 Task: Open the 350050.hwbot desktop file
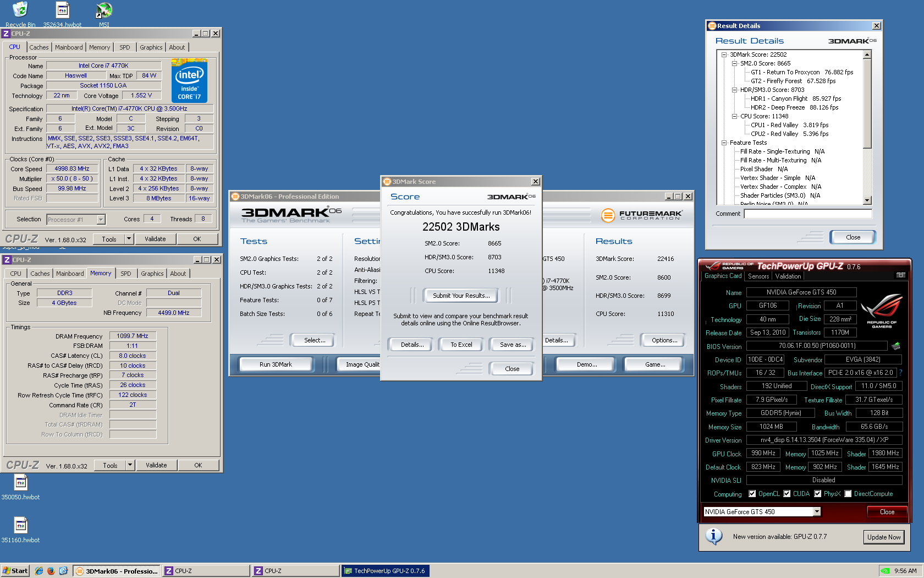20,487
